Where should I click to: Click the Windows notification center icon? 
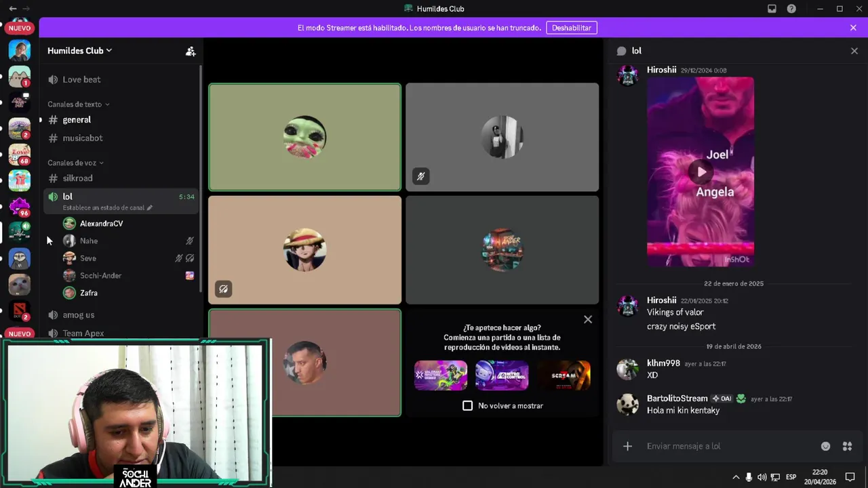850,477
